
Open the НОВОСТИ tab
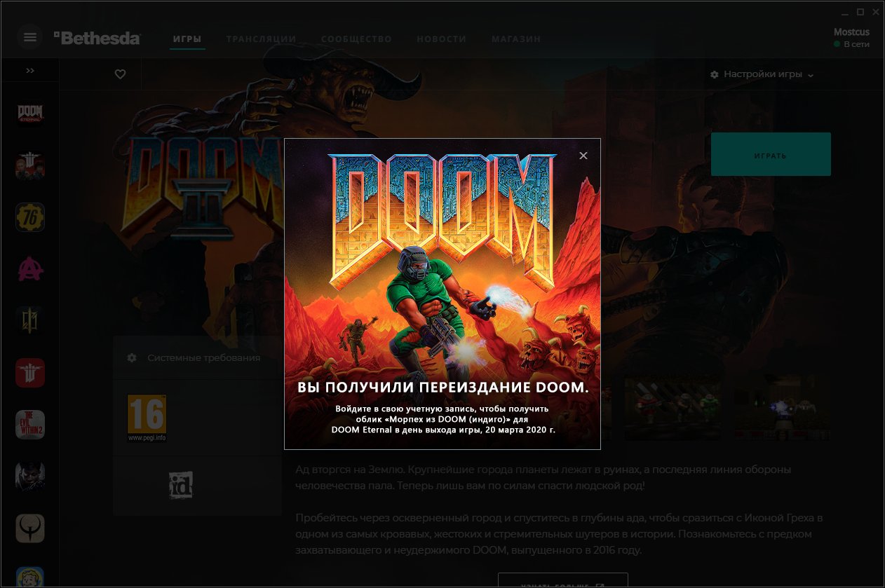pos(441,39)
